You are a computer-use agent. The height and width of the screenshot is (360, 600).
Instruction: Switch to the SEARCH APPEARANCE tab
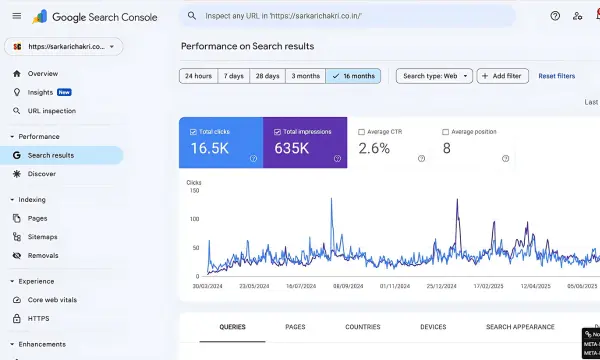[x=520, y=327]
